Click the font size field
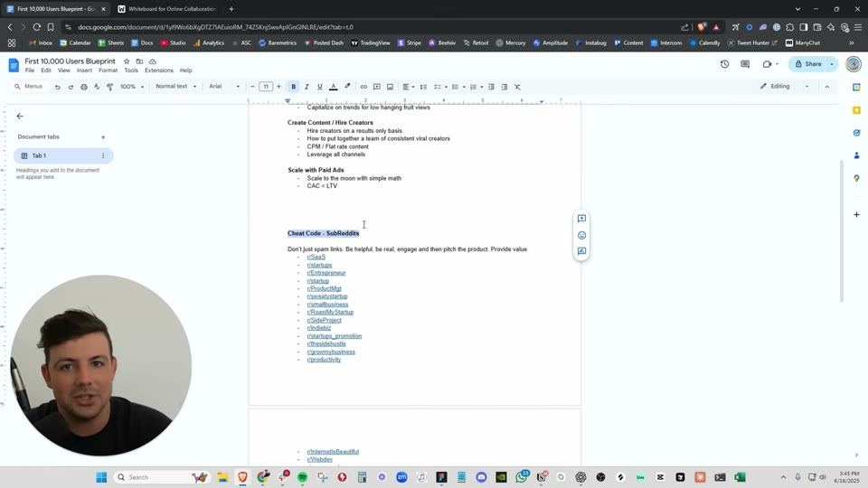Image resolution: width=868 pixels, height=488 pixels. pos(266,87)
